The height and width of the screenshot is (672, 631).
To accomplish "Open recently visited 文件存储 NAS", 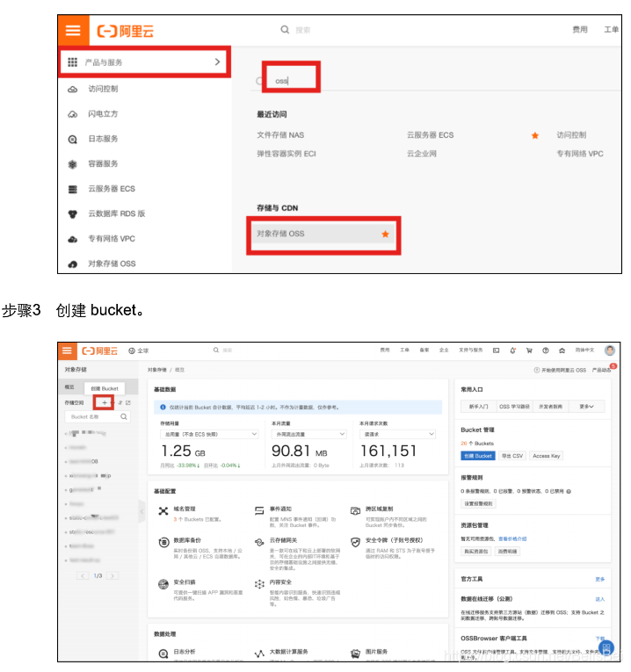I will pyautogui.click(x=280, y=135).
